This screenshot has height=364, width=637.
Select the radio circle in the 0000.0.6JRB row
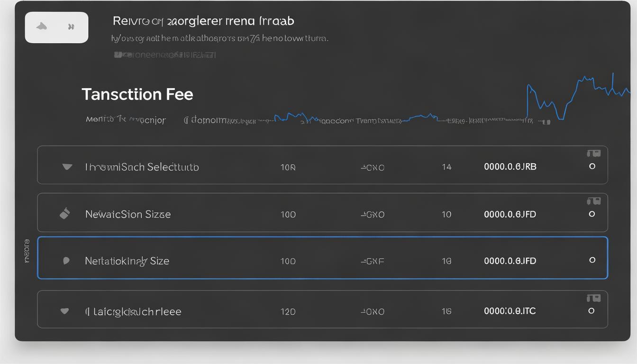pyautogui.click(x=592, y=166)
